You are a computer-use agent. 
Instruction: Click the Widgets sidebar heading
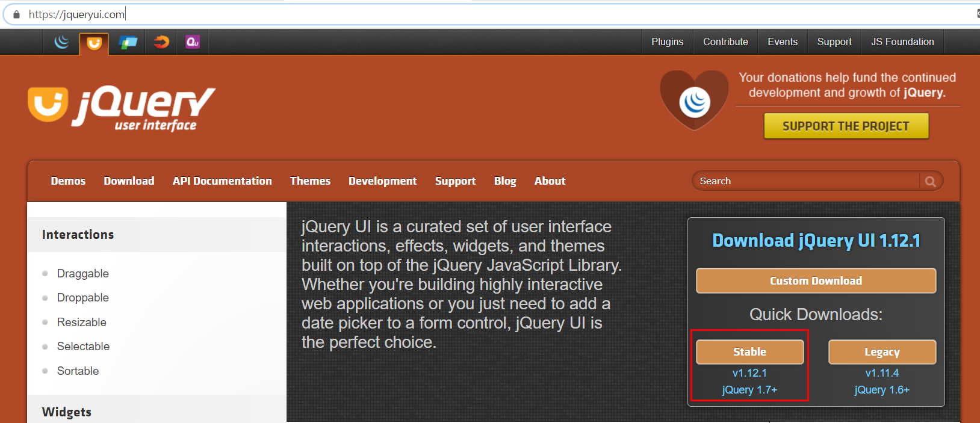(x=67, y=412)
